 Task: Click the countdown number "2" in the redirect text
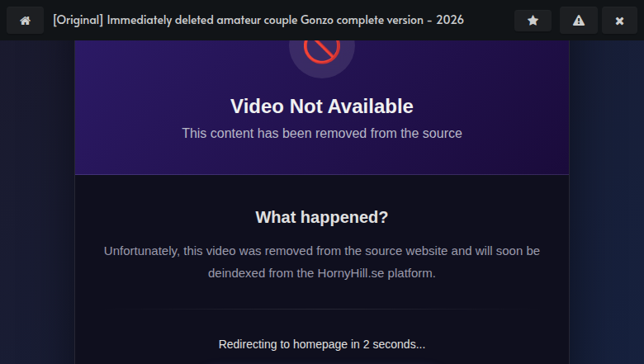pos(366,344)
